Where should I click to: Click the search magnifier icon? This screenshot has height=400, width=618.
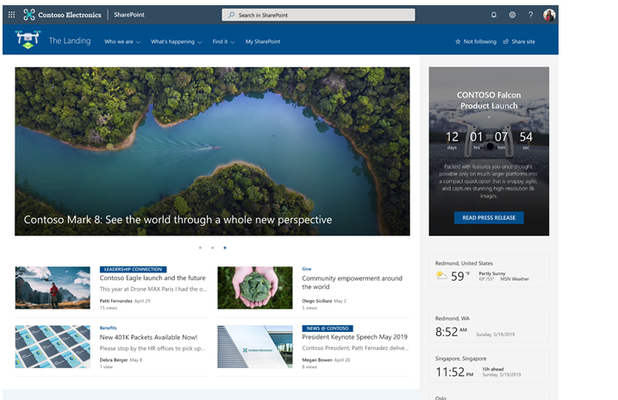pos(231,15)
